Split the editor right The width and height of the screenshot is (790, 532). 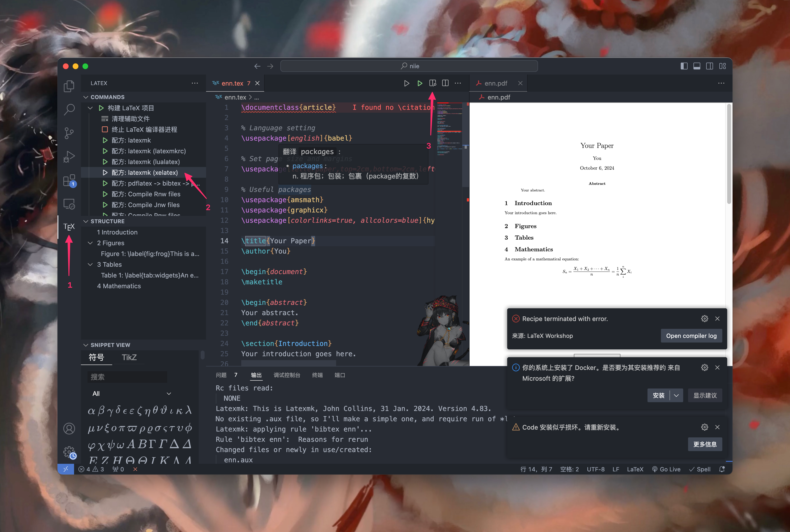445,83
